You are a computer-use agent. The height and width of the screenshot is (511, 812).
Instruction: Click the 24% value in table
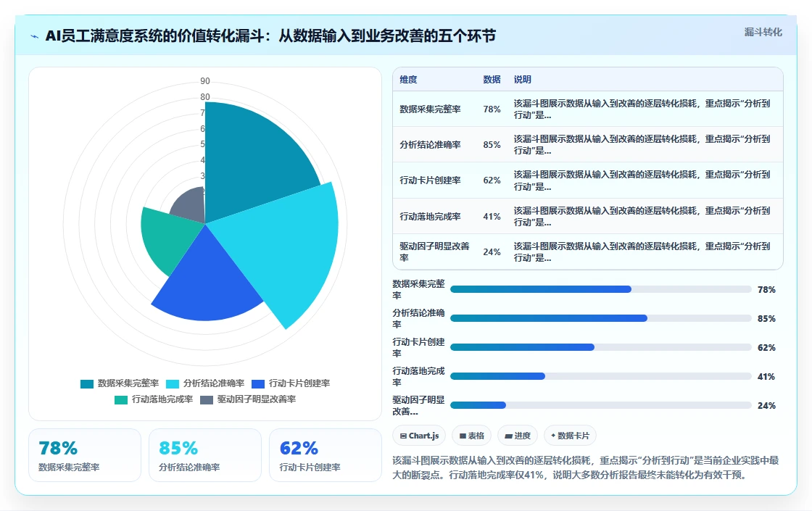pyautogui.click(x=492, y=252)
